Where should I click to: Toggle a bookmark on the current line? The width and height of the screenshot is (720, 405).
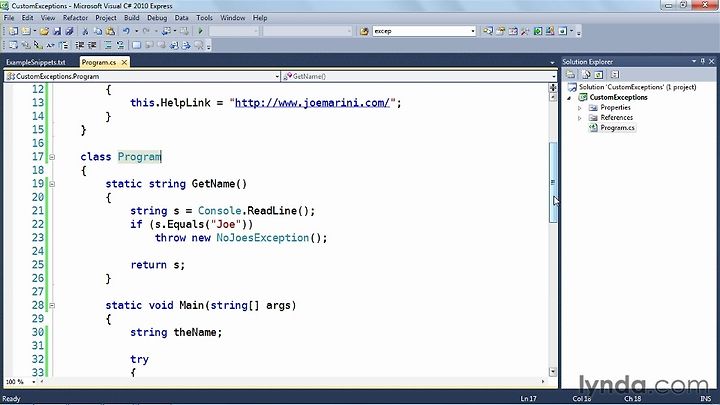[x=136, y=45]
